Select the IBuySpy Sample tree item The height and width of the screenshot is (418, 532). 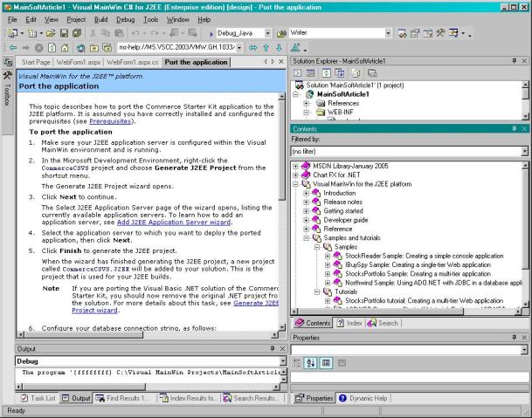pos(418,264)
